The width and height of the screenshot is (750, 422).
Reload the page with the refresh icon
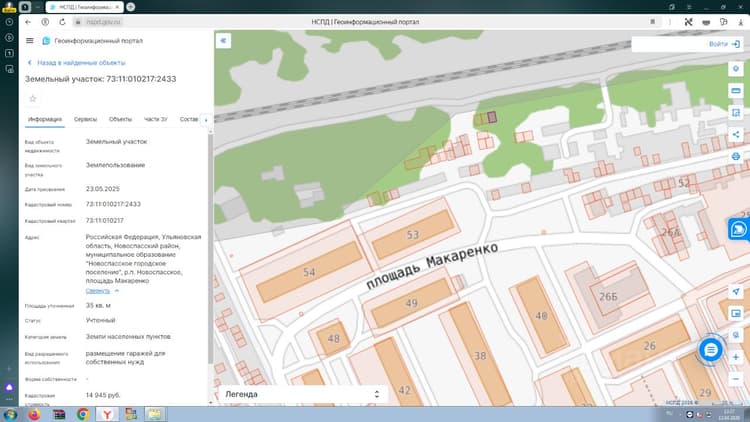(x=62, y=22)
